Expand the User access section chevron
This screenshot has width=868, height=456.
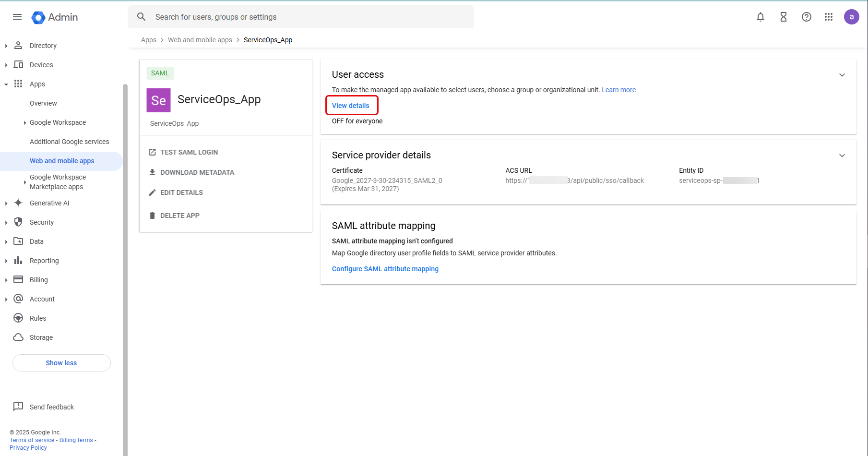tap(842, 75)
